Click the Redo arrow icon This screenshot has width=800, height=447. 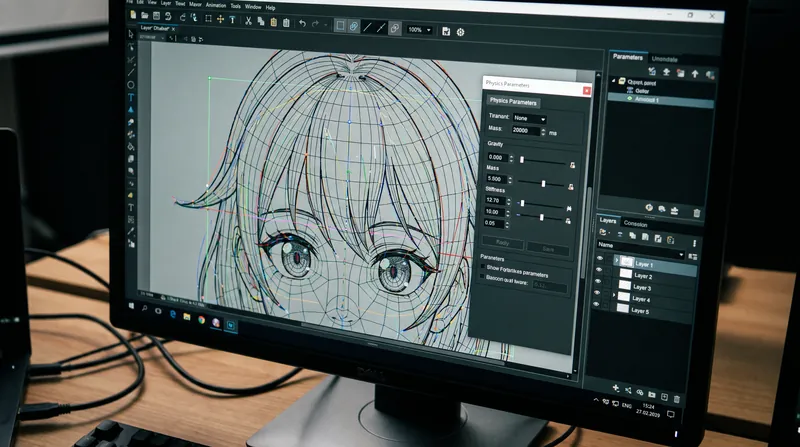click(315, 24)
